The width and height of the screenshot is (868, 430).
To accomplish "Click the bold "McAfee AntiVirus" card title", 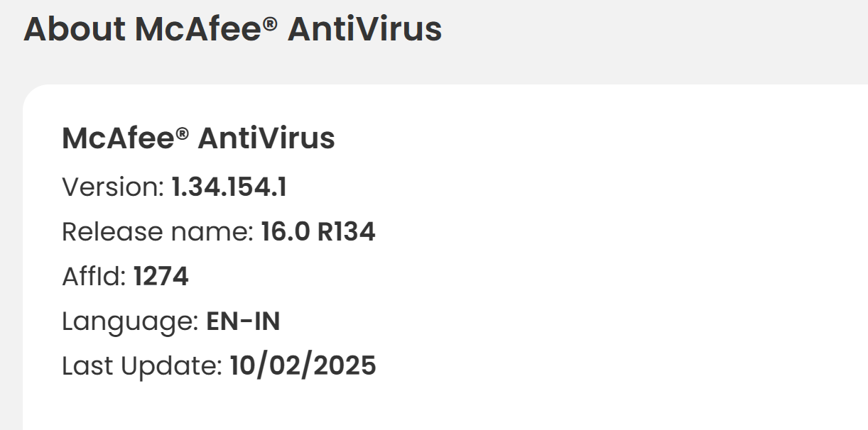I will (198, 138).
